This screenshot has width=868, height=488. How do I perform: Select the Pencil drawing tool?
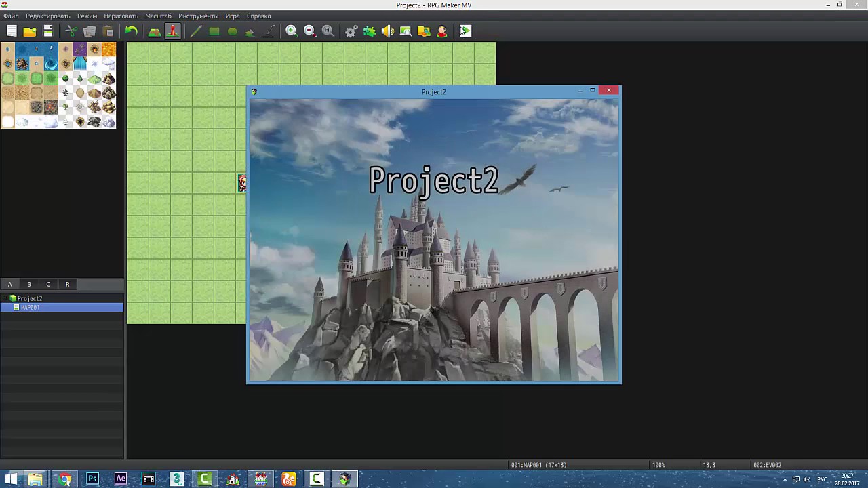(x=196, y=31)
